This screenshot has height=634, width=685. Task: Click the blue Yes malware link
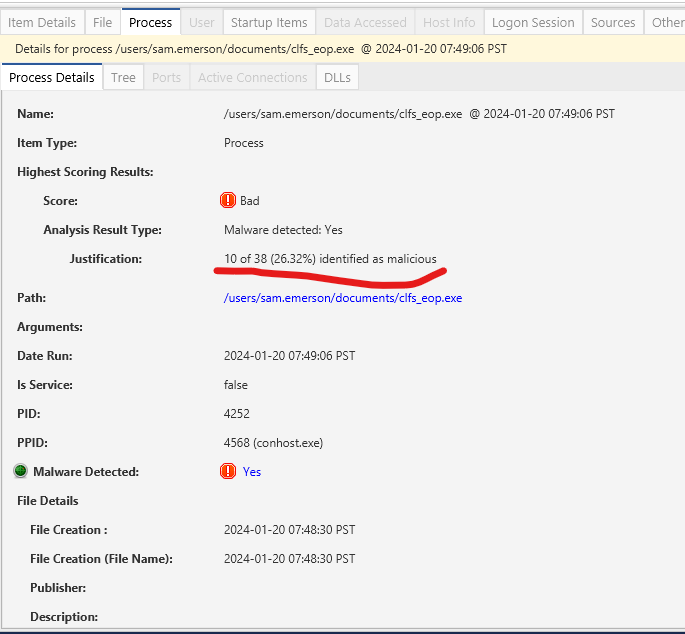(252, 471)
